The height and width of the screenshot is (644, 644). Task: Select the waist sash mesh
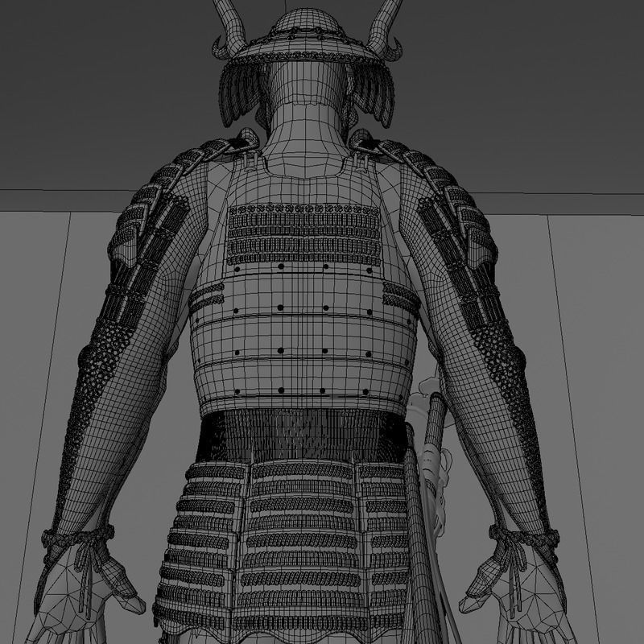pyautogui.click(x=302, y=436)
